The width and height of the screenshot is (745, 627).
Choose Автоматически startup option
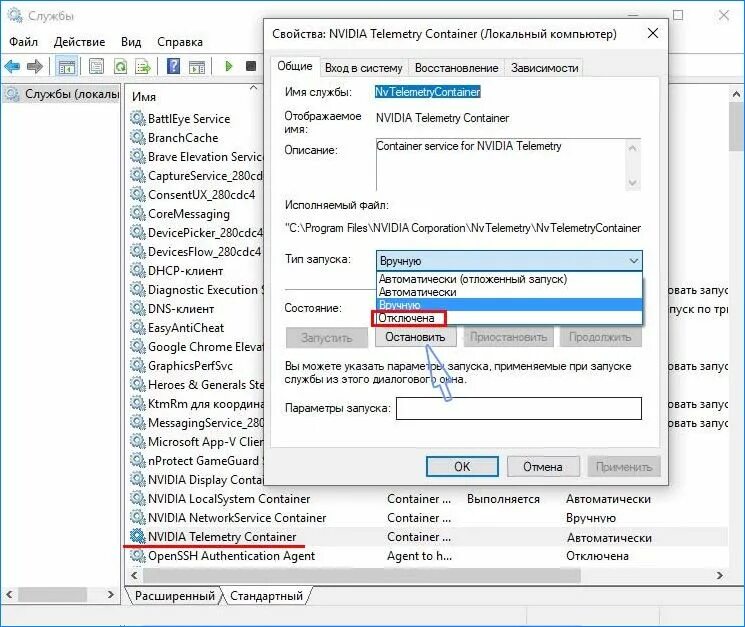509,292
